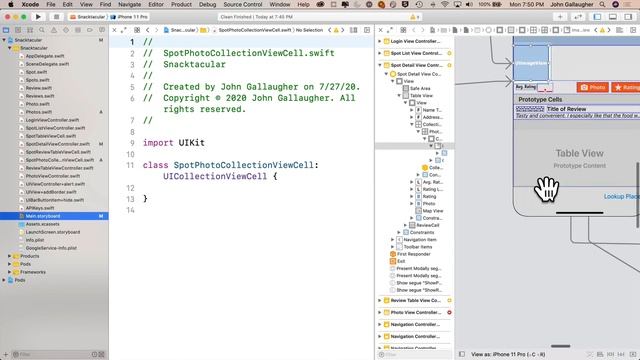Add a new file with navigator plus button
Screen dimensions: 640x360
click(6, 354)
